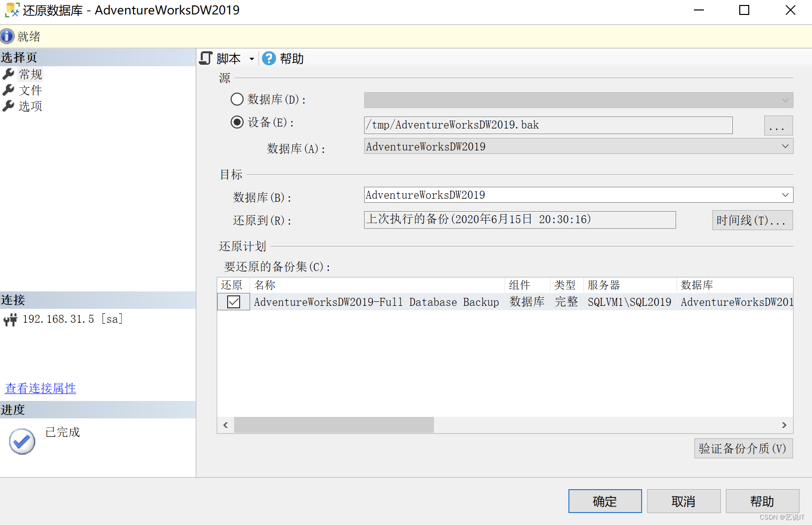This screenshot has width=812, height=525.
Task: Click the 已完成 progress text
Action: [63, 432]
